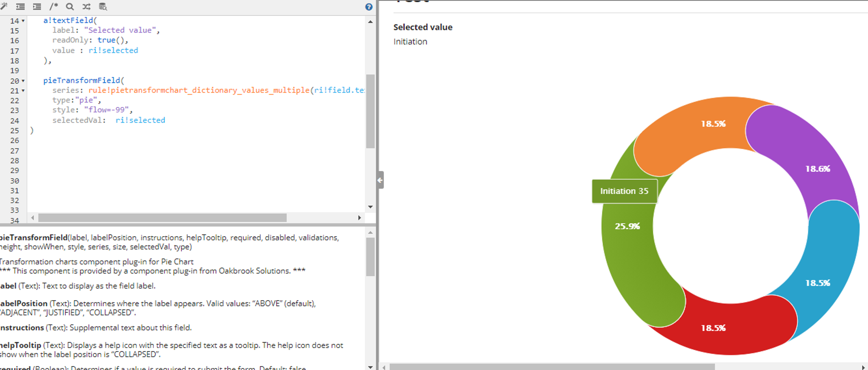Image resolution: width=868 pixels, height=370 pixels.
Task: Click the closing parenthesis on line 25
Action: (32, 131)
